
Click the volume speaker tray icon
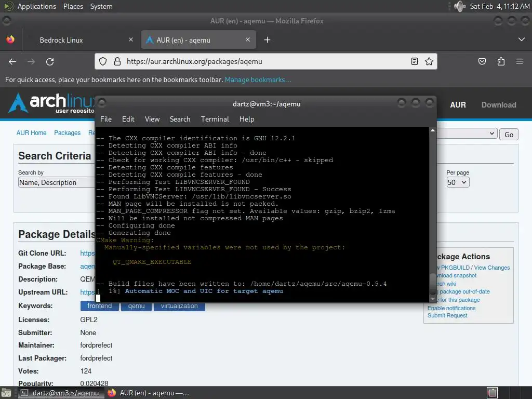[x=460, y=6]
